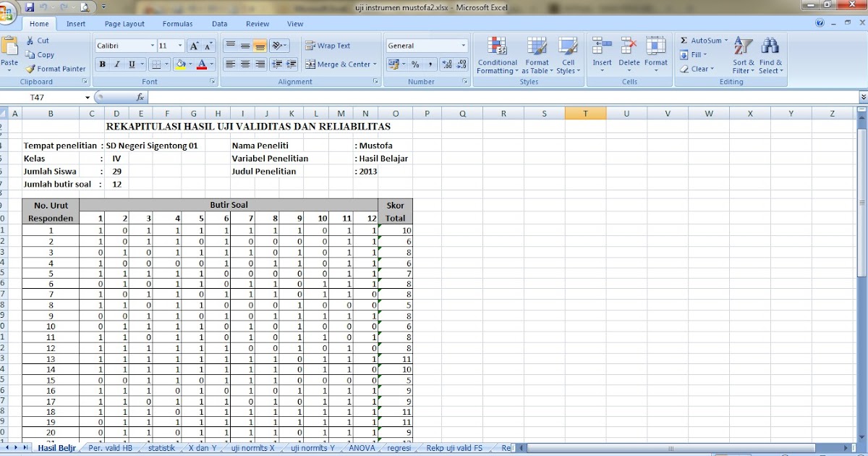Expand the AutoSum dropdown arrow
This screenshot has width=868, height=456.
(726, 41)
